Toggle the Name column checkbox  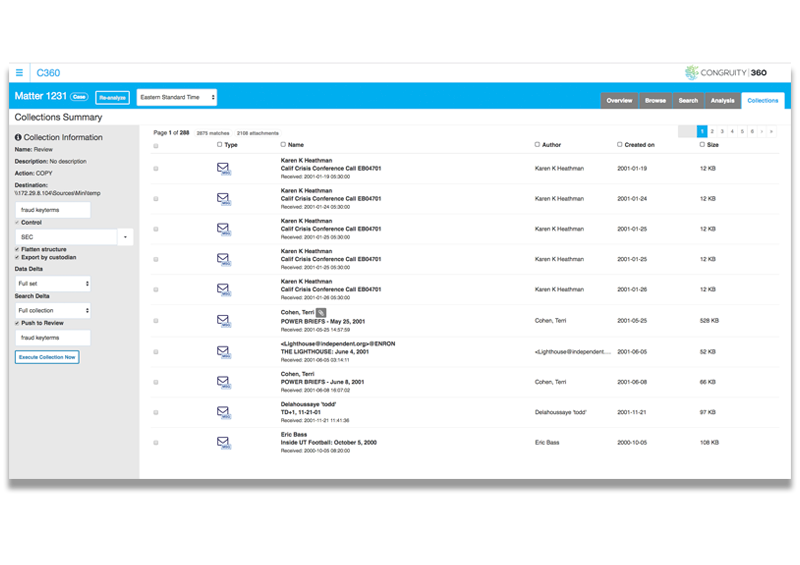(x=283, y=144)
